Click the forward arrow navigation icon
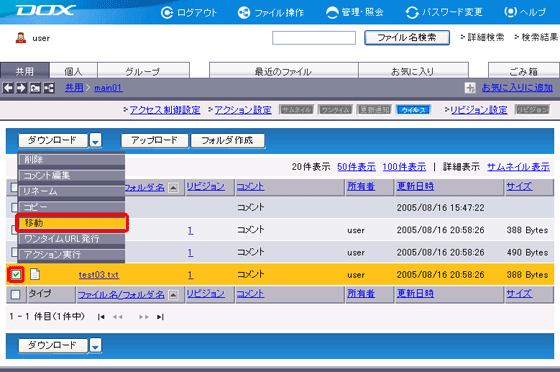The image size is (560, 372). [x=21, y=88]
